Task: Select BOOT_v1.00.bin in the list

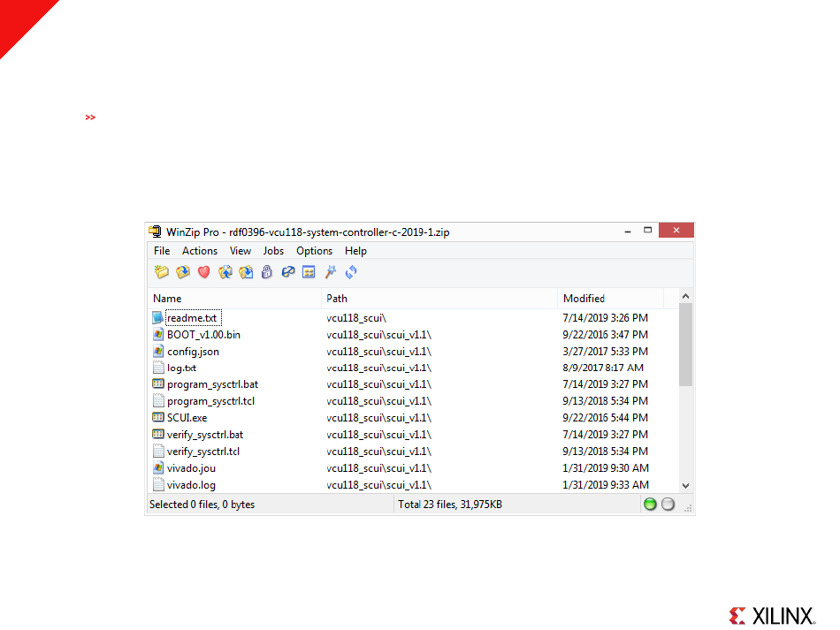Action: (x=203, y=335)
